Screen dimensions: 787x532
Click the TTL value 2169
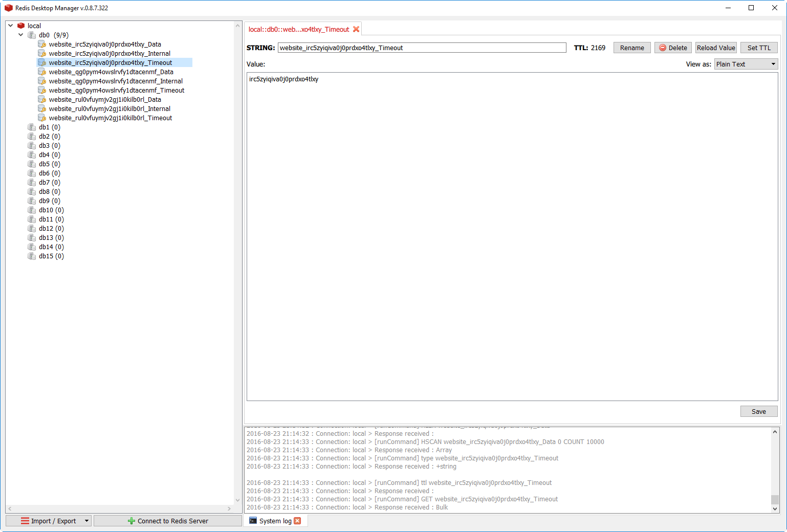coord(598,48)
